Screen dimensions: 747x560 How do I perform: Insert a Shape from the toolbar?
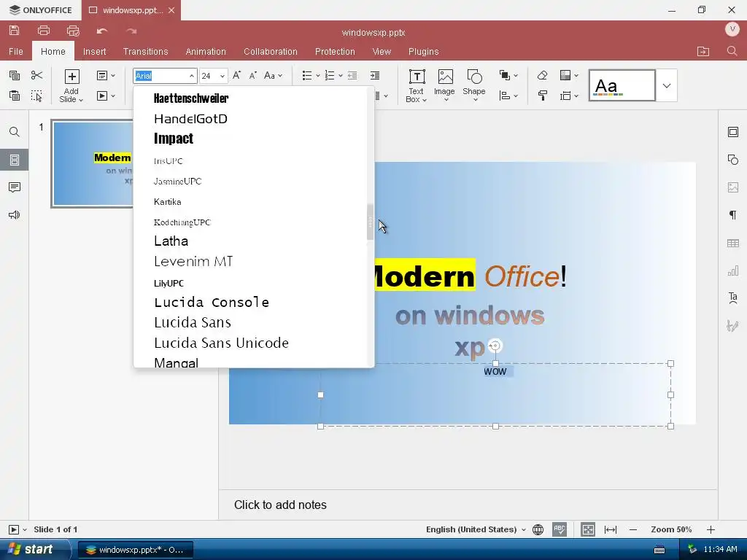click(x=474, y=86)
